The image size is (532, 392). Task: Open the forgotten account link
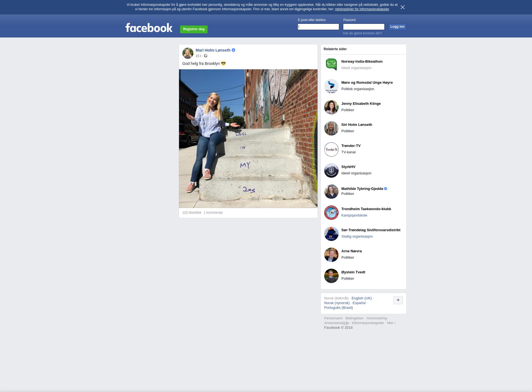362,33
